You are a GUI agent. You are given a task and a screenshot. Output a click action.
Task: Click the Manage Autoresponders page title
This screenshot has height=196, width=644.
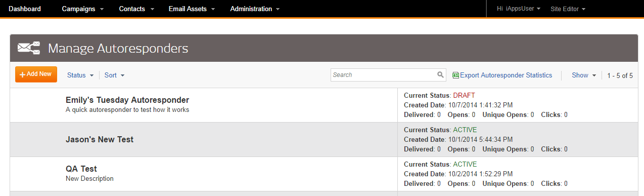pos(118,49)
